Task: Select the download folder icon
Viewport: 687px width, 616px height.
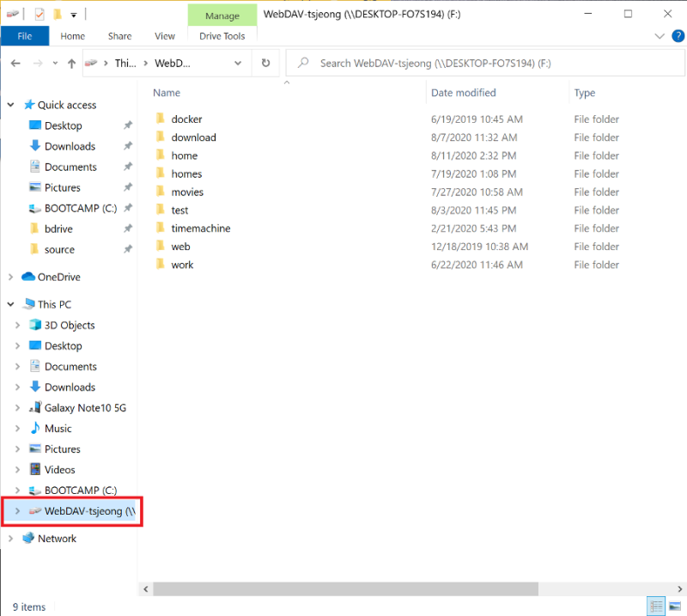Action: [161, 137]
